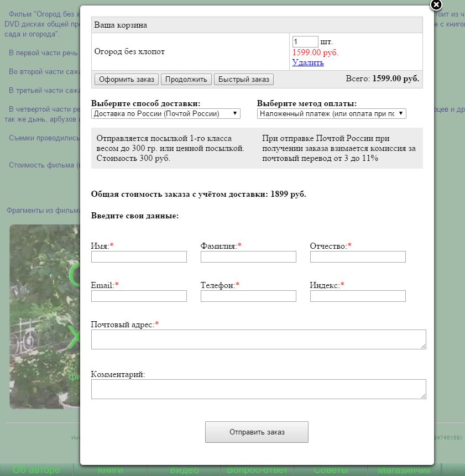Submit with Отправить заказ button
This screenshot has height=476, width=465.
[x=257, y=432]
